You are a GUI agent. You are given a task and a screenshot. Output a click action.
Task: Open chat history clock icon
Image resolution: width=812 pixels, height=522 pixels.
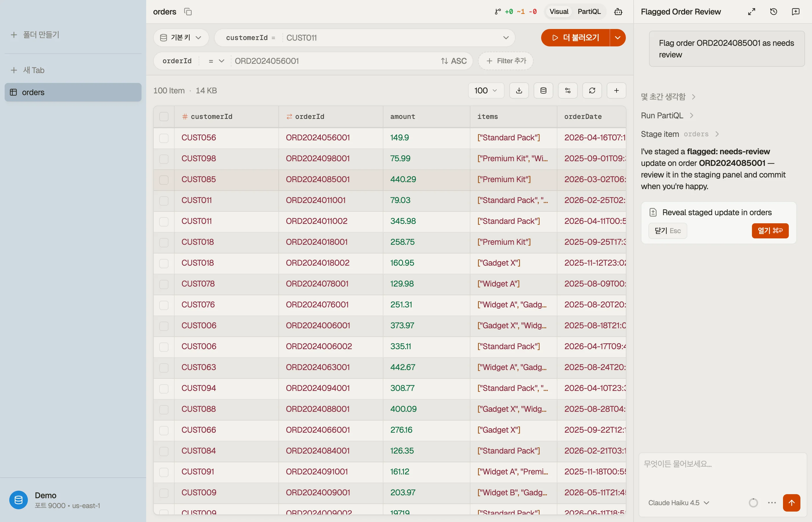click(773, 12)
